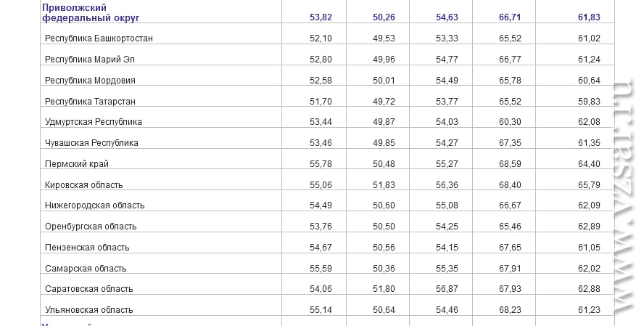The height and width of the screenshot is (326, 644).
Task: Click the Республика Мордовия region name
Action: pyautogui.click(x=90, y=80)
